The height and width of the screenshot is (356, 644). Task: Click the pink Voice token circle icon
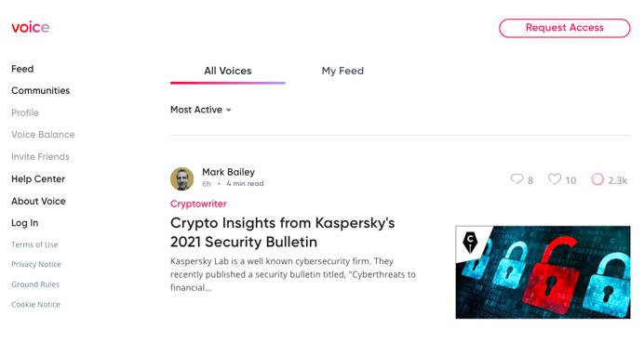(x=597, y=179)
